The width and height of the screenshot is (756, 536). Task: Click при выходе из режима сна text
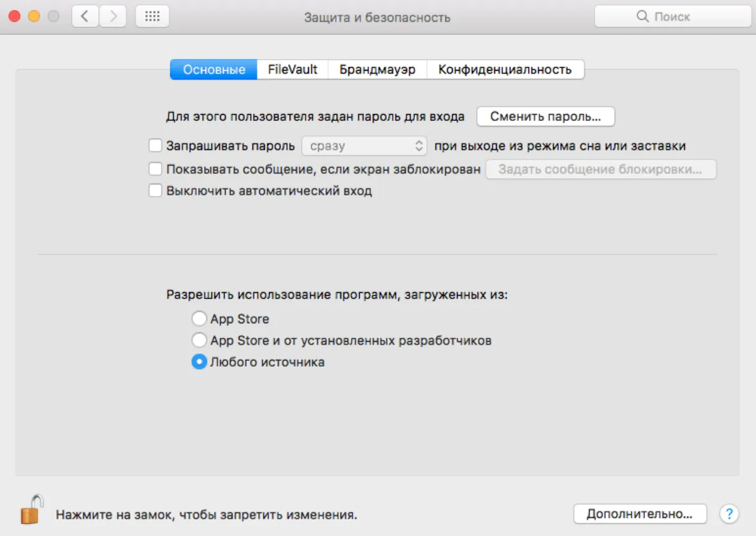(x=560, y=146)
